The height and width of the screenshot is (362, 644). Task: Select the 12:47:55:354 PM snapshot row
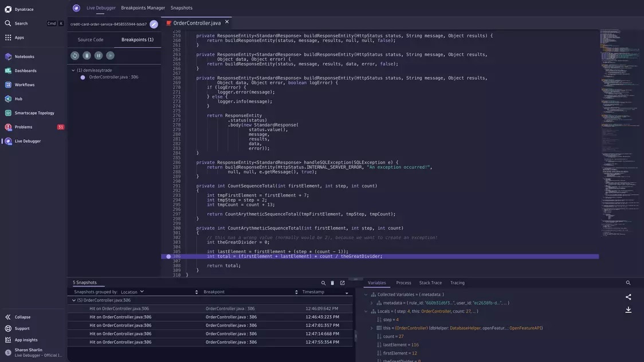click(x=210, y=342)
